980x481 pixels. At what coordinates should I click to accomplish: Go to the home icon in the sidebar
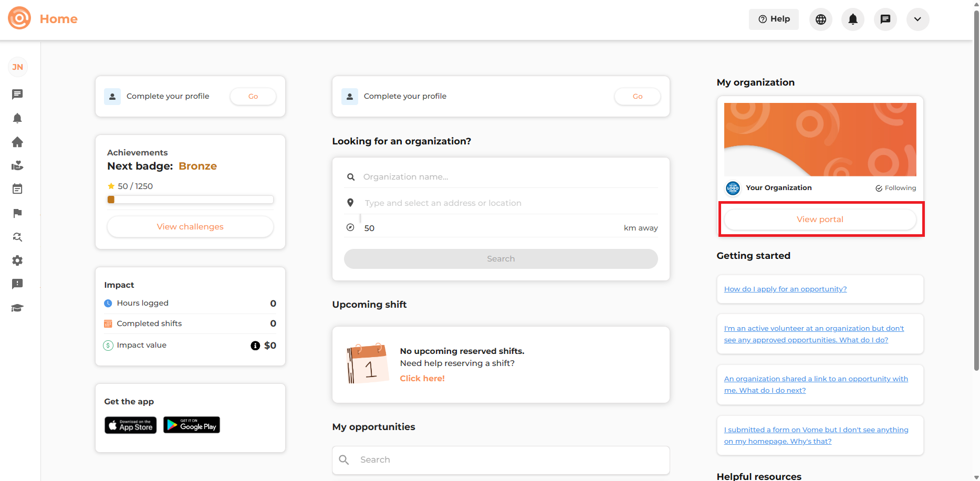point(17,142)
